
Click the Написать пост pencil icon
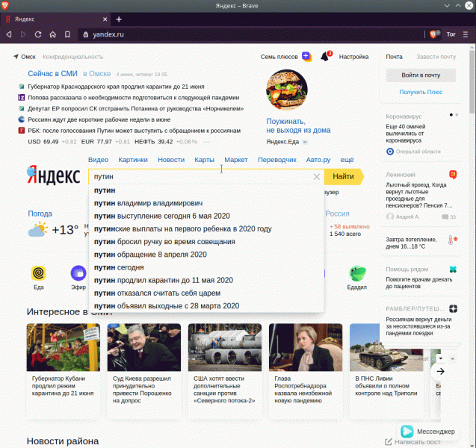click(x=389, y=442)
